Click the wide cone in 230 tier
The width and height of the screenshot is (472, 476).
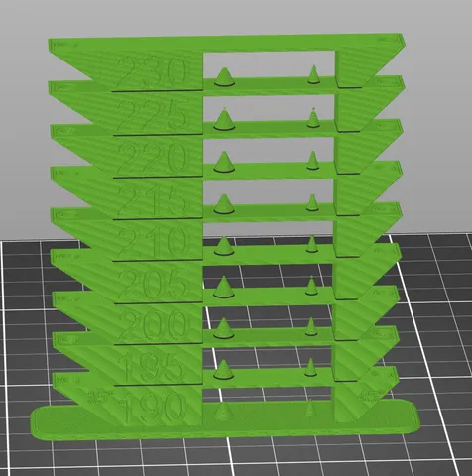(x=225, y=77)
